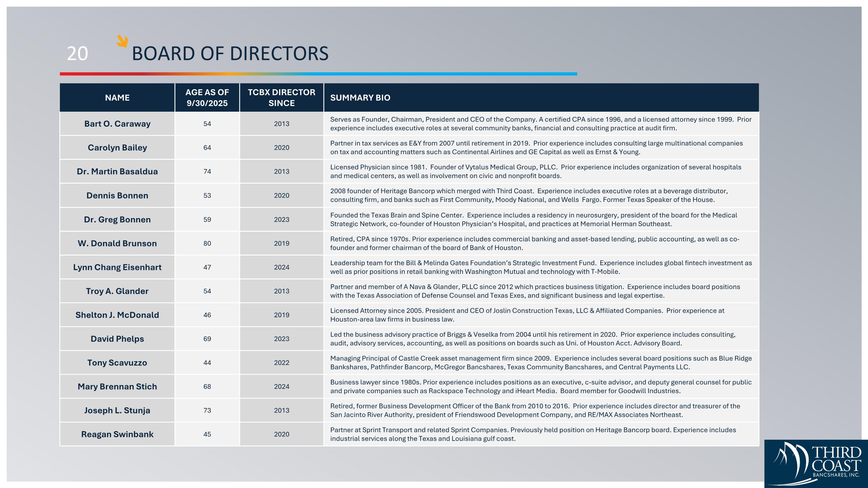Click the SUMMARY BIO column header
Screen dimensions: 868x488
point(360,98)
